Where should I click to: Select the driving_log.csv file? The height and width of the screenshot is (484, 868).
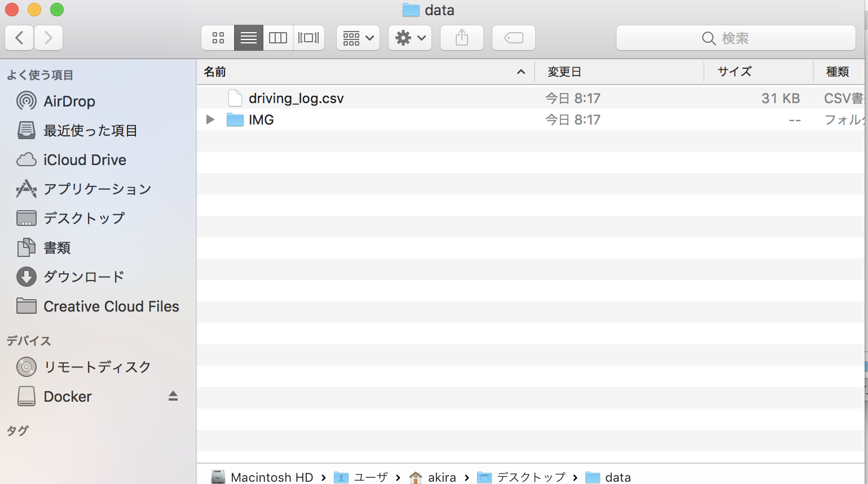(296, 98)
